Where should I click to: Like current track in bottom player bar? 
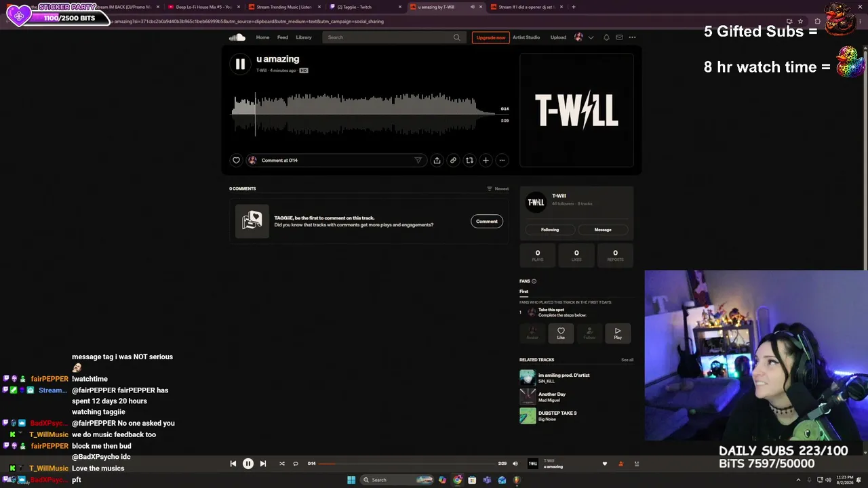tap(605, 464)
